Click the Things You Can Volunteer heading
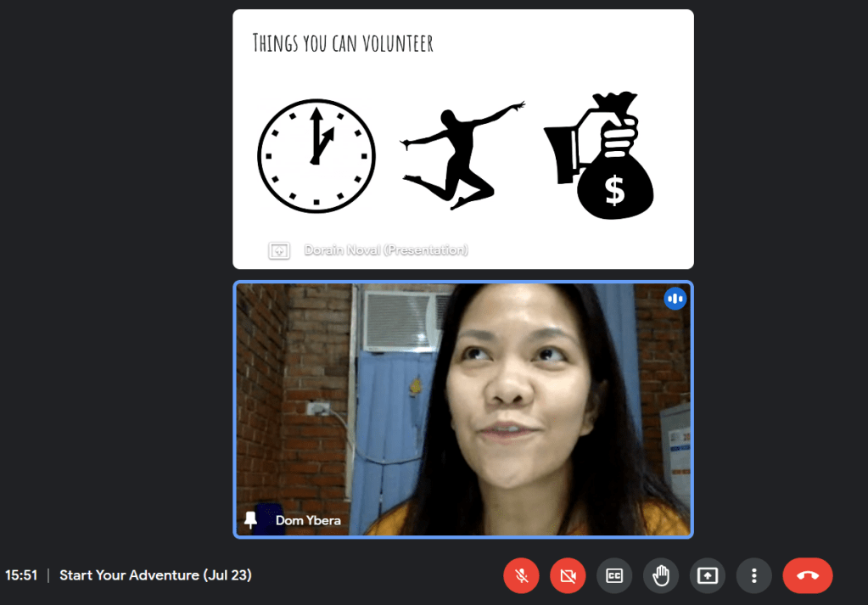The width and height of the screenshot is (868, 605). point(343,43)
